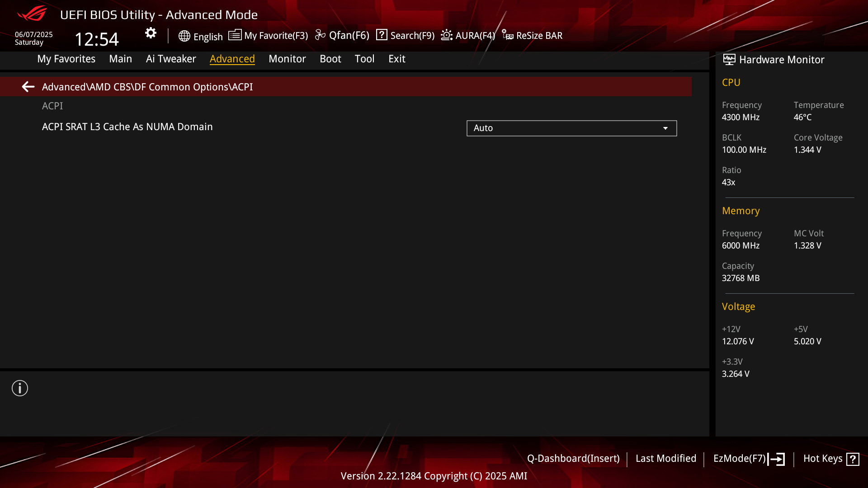The width and height of the screenshot is (868, 488).
Task: Click +5V value 5.020 V
Action: 807,341
